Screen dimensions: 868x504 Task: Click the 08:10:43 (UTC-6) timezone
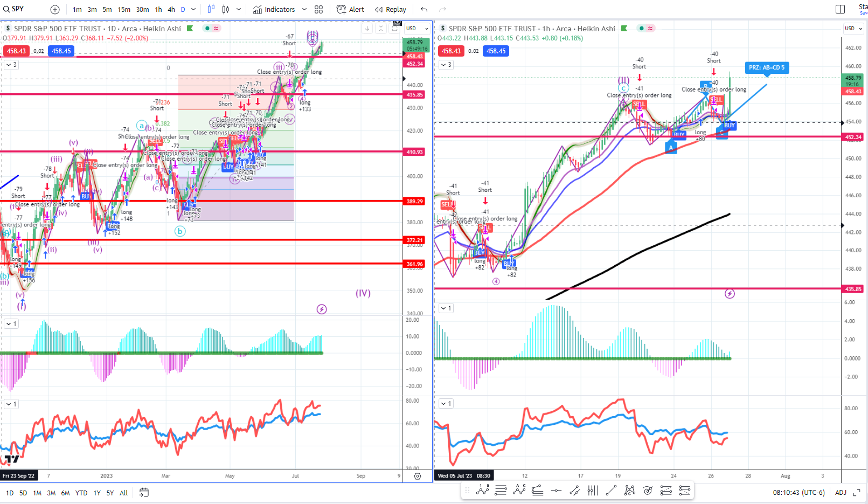(798, 493)
